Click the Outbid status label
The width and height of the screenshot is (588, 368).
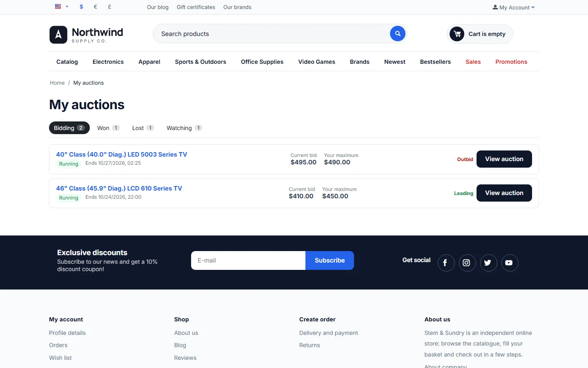click(465, 159)
